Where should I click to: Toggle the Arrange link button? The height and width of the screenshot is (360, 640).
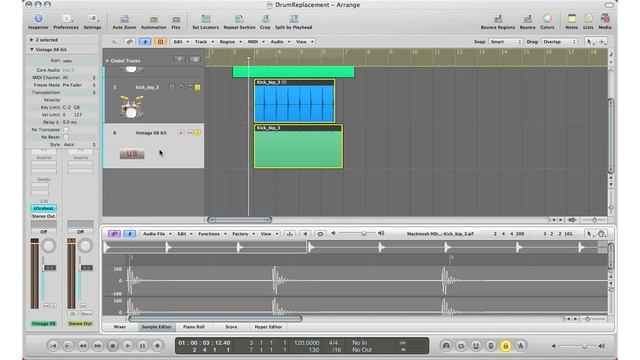tap(130, 42)
